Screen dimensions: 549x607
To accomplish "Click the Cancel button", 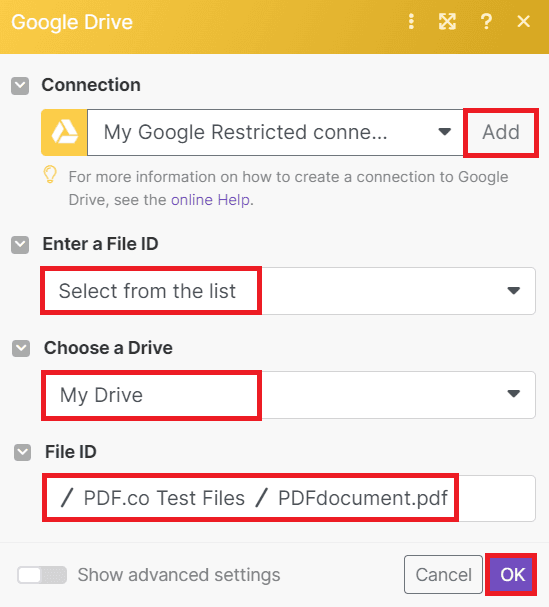I will tap(443, 574).
